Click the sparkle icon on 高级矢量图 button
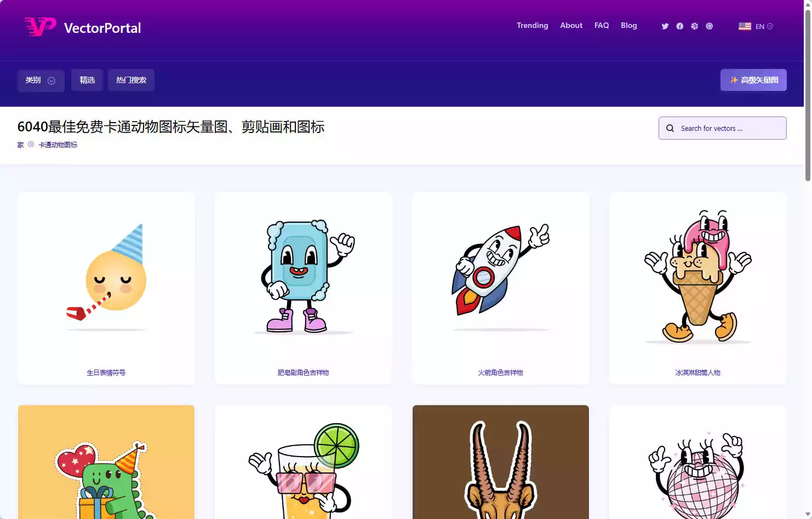This screenshot has height=519, width=812. tap(734, 80)
